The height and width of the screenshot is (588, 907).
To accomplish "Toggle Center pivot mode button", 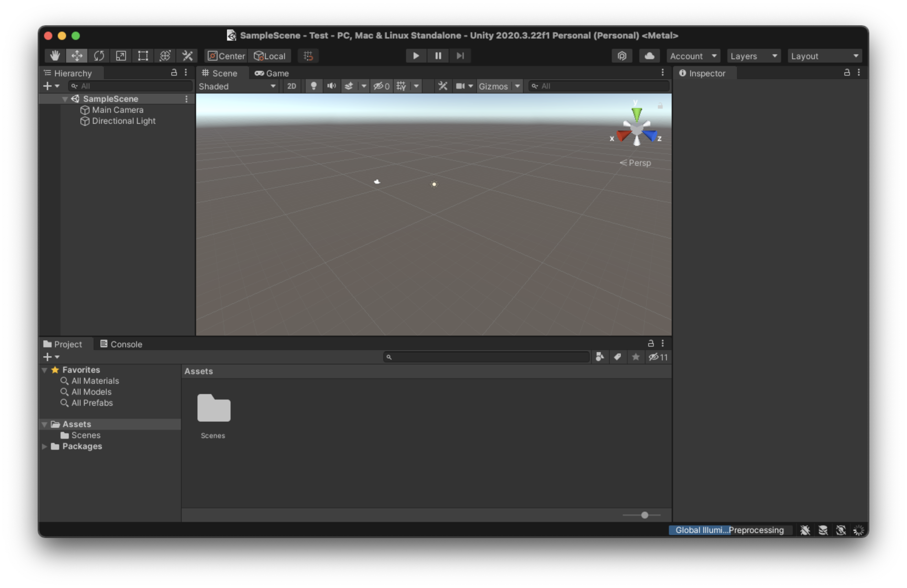I will pos(226,56).
